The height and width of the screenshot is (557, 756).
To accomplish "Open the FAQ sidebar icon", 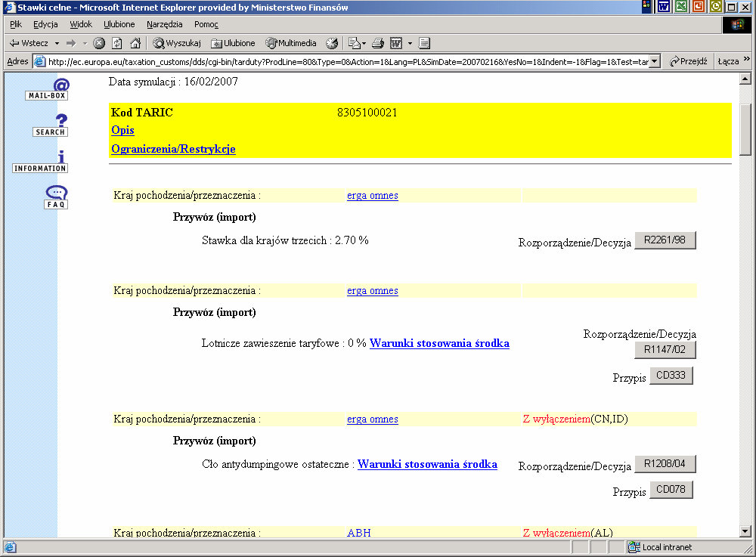I will (57, 197).
